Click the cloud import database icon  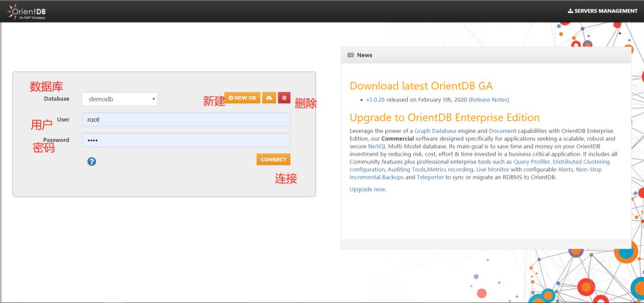pos(269,98)
